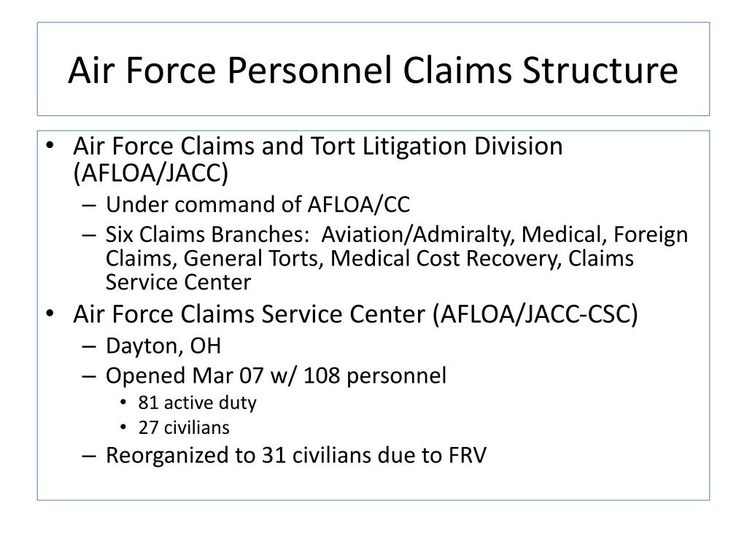Image resolution: width=747 pixels, height=560 pixels.
Task: Click 'Reorganized to 31 civilians due to FRV'
Action: 296,455
